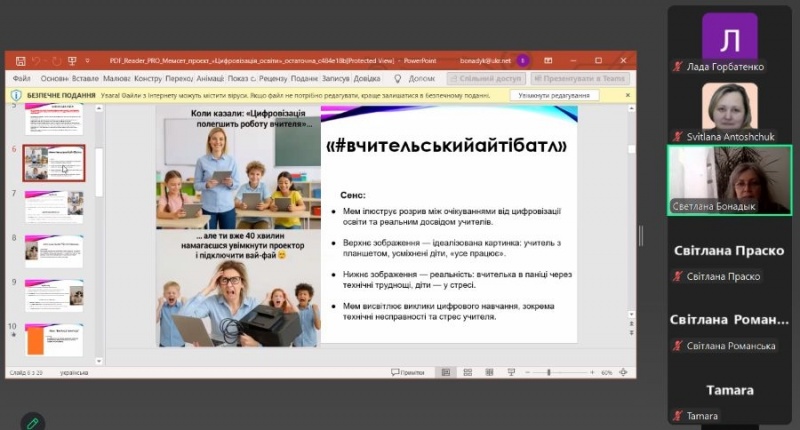
Task: Switch to Normal view icon
Action: coord(445,372)
